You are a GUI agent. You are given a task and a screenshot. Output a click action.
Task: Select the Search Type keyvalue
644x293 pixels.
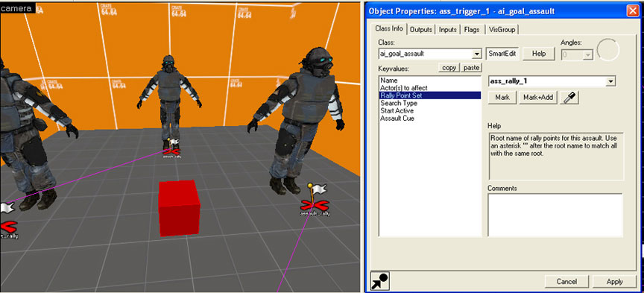point(429,103)
